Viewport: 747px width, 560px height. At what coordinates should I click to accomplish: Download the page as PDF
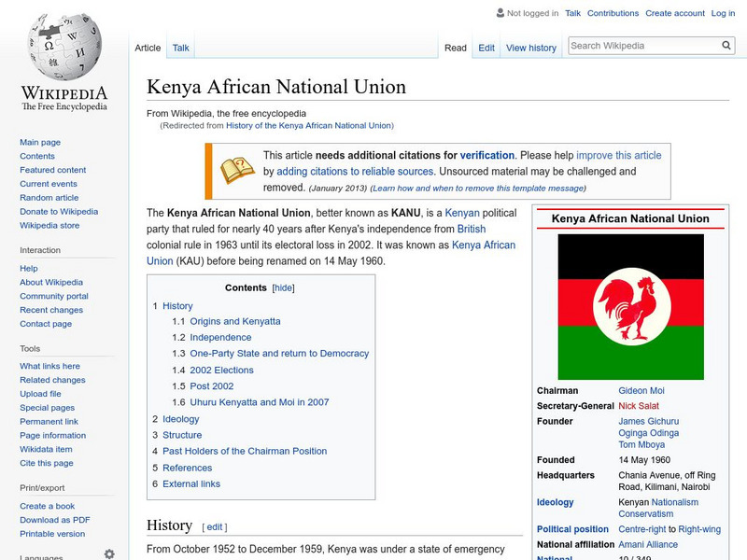55,520
